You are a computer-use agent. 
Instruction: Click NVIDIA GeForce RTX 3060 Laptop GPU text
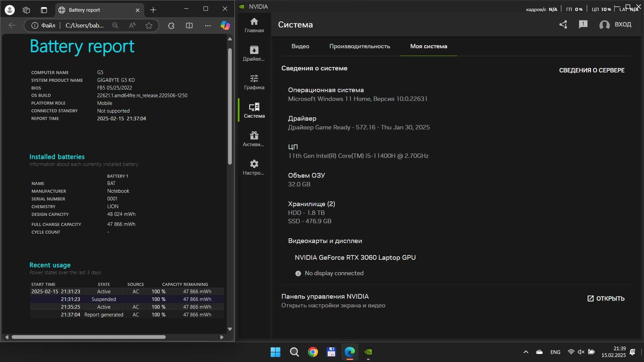(x=355, y=257)
